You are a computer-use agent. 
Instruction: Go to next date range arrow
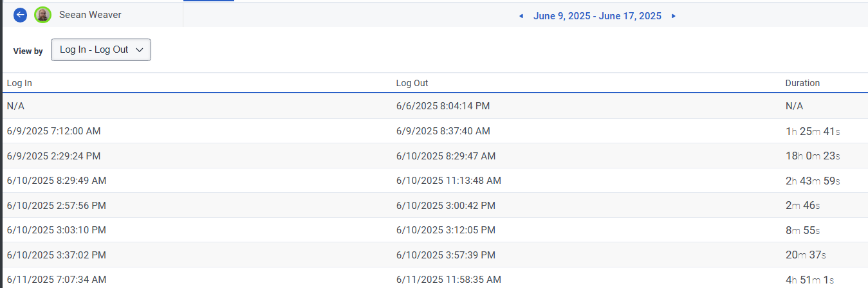click(674, 16)
